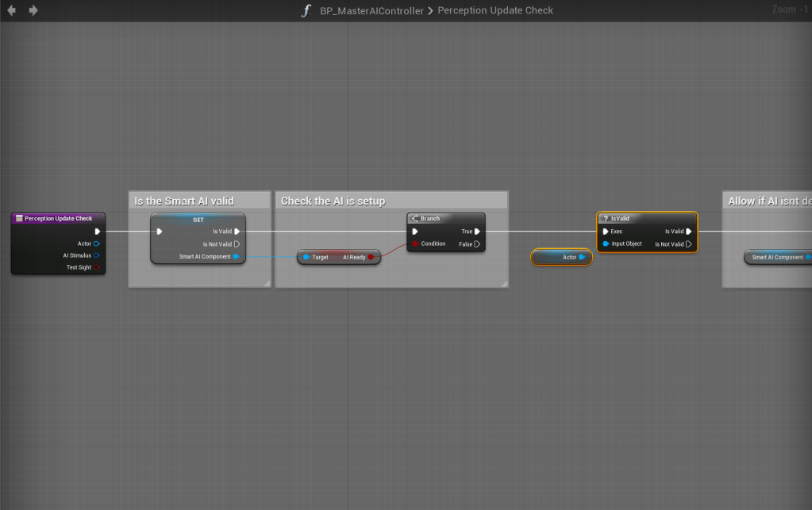Select the Perception Update Check breadcrumb

pyautogui.click(x=495, y=10)
